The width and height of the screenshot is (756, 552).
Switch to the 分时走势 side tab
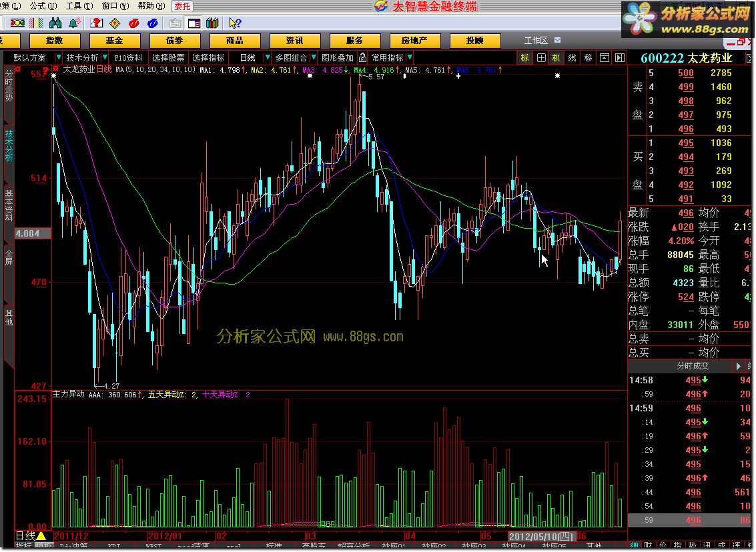(x=9, y=85)
